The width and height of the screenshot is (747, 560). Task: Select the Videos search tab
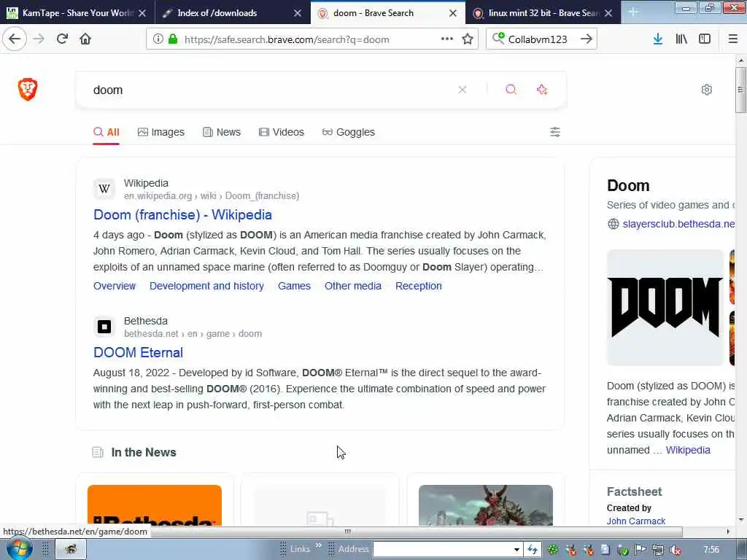point(281,132)
